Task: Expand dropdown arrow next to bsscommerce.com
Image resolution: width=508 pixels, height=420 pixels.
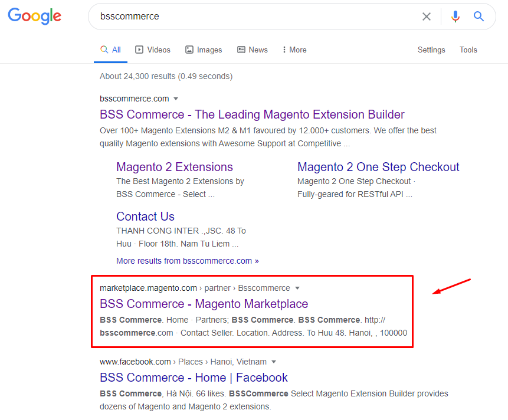Action: click(x=176, y=99)
